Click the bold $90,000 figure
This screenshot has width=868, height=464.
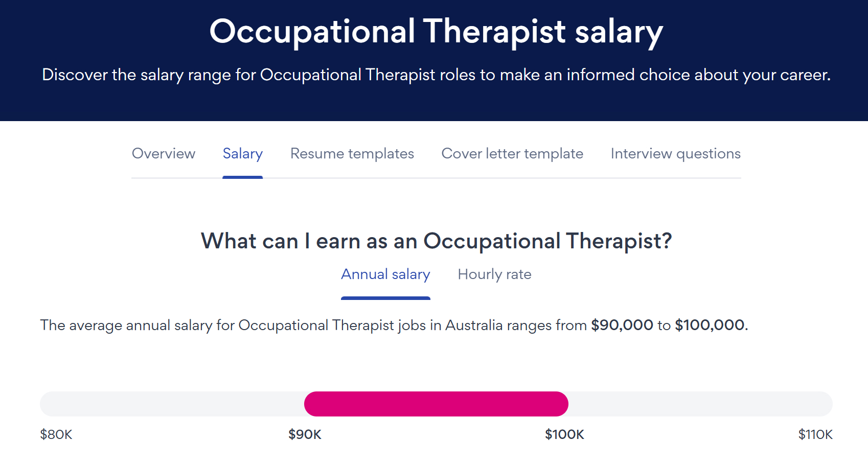tap(622, 325)
